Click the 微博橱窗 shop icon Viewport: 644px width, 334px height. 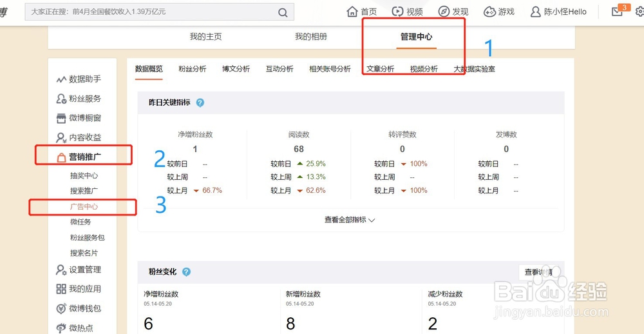(61, 118)
